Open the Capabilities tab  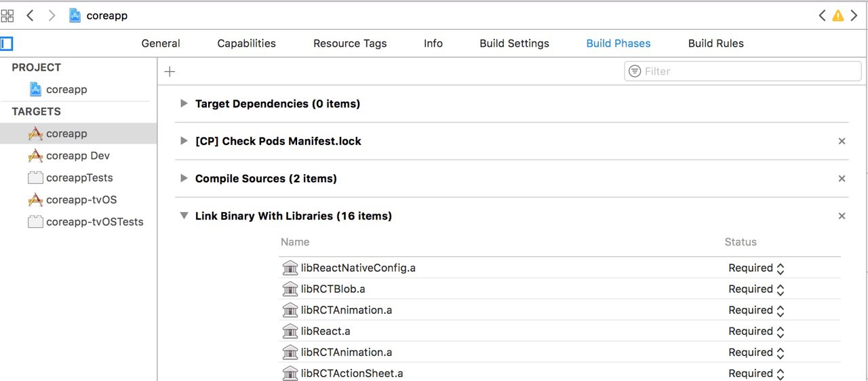click(x=246, y=43)
